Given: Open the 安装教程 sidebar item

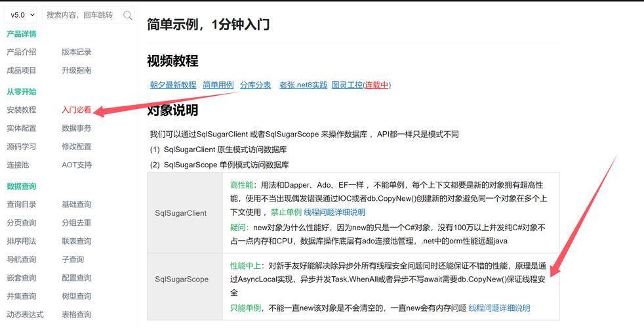Looking at the screenshot, I should click(x=22, y=110).
